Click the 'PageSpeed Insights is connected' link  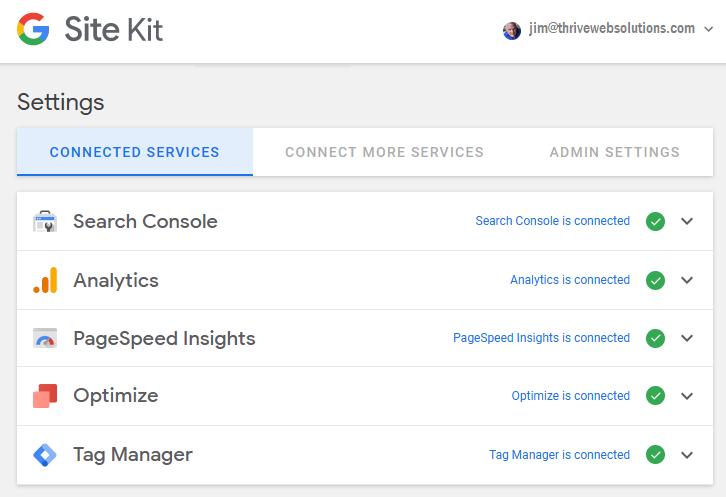(541, 338)
